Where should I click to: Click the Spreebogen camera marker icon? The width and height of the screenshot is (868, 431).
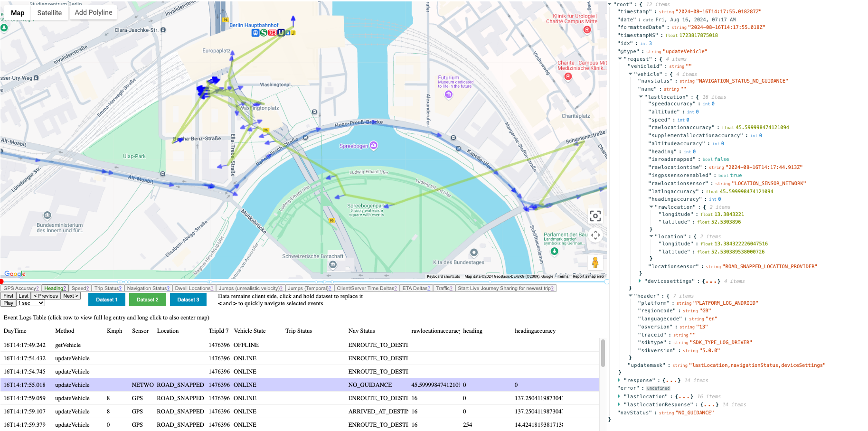point(374,145)
